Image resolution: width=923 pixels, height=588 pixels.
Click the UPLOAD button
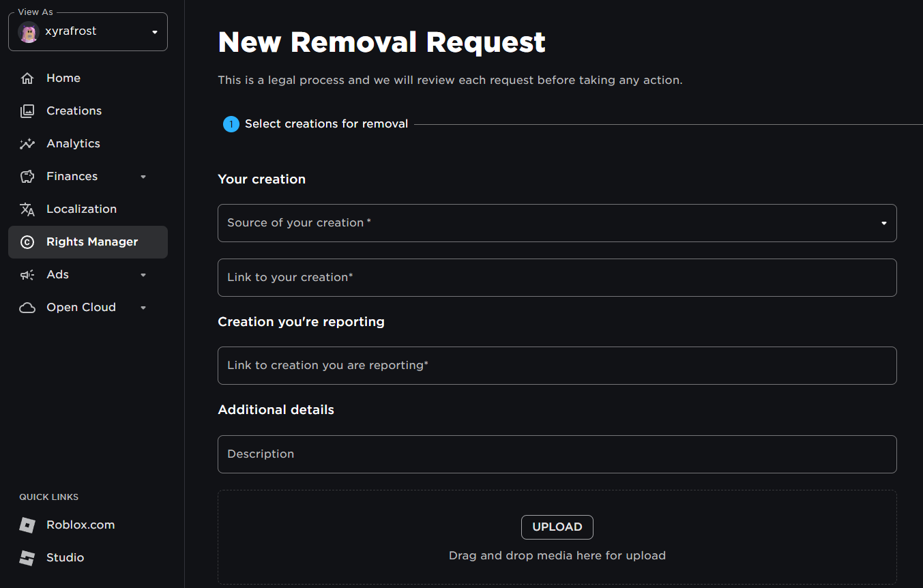point(557,527)
